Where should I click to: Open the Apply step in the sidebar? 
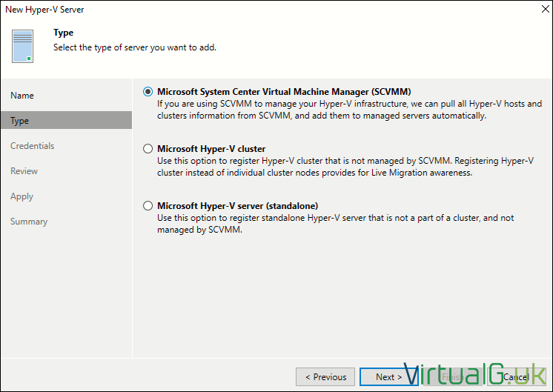point(21,196)
